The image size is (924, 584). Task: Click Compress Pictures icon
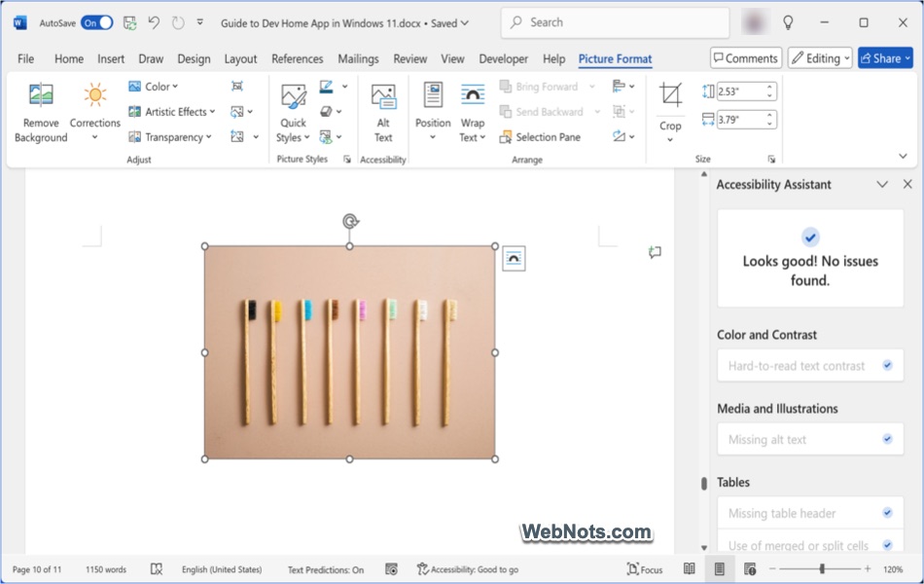point(237,87)
